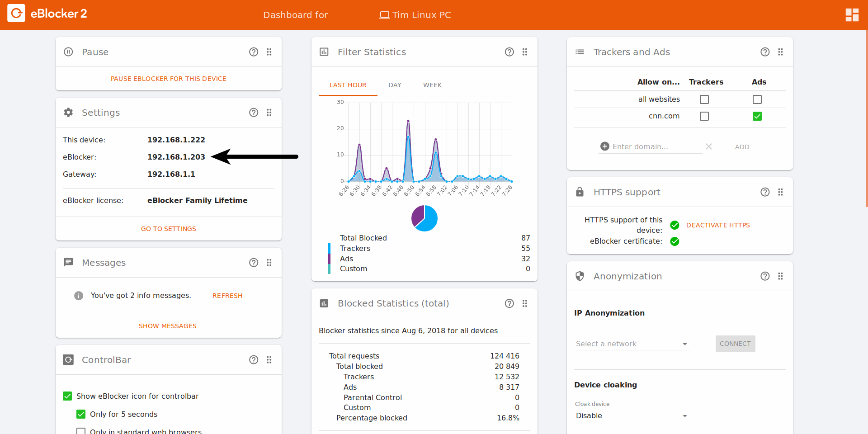
Task: Click the Settings gear icon
Action: (x=68, y=113)
